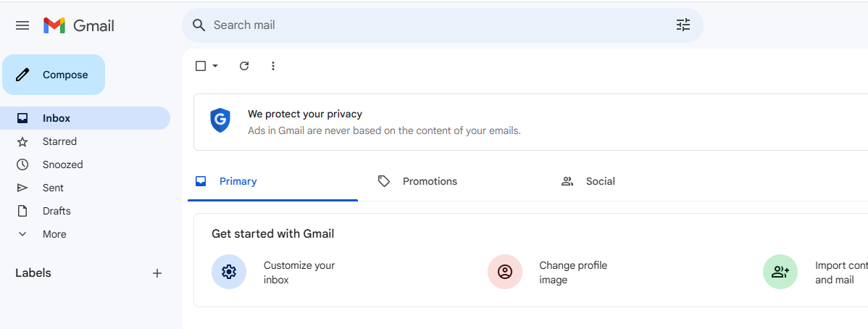
Task: Click the Gmail logo
Action: pos(79,25)
